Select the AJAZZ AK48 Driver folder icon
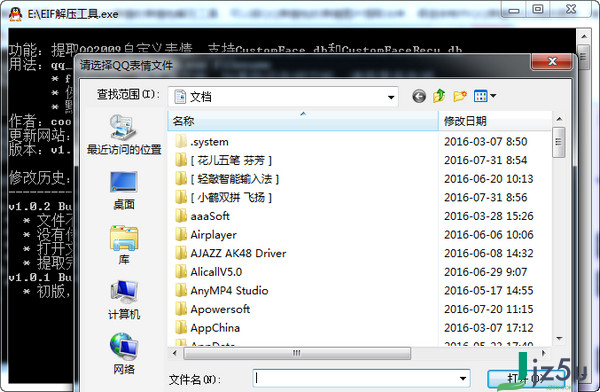Image resolution: width=600 pixels, height=392 pixels. click(181, 253)
